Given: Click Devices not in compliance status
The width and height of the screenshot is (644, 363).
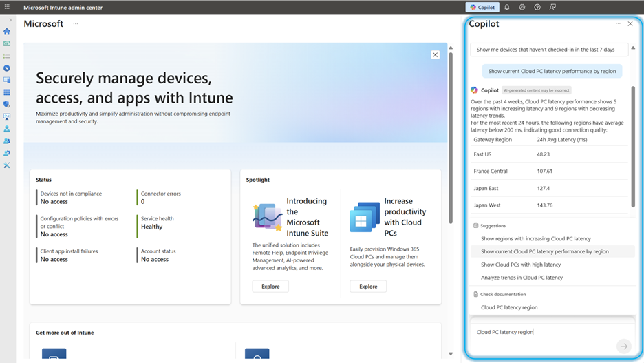Looking at the screenshot, I should coord(71,198).
